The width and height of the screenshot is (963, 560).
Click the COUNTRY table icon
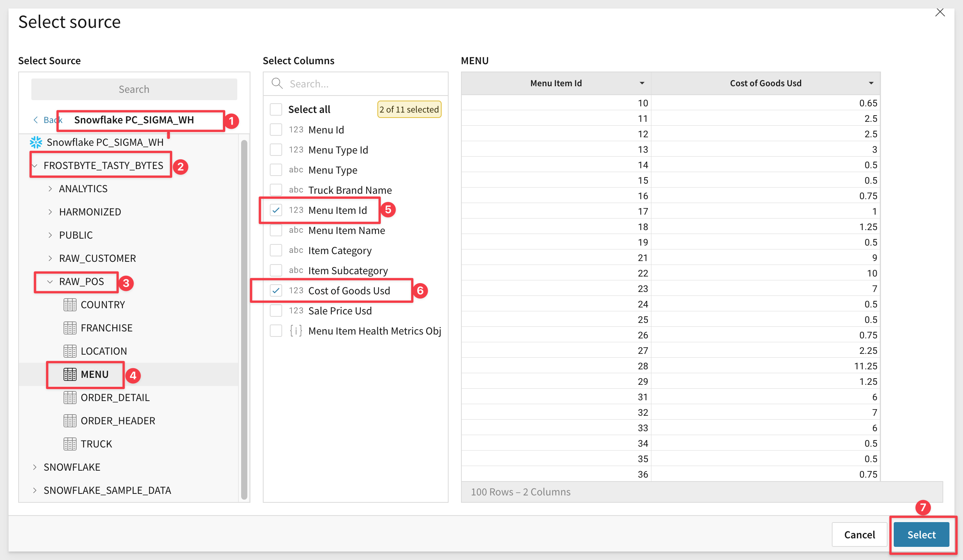(x=70, y=305)
